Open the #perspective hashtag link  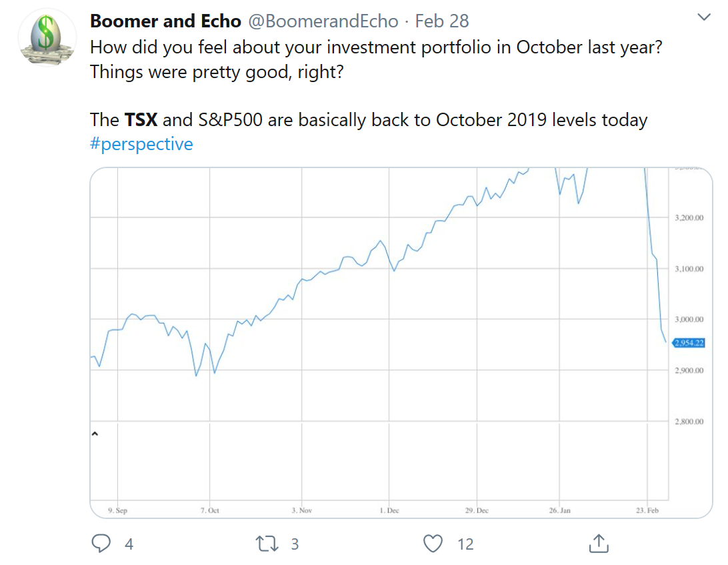pyautogui.click(x=141, y=144)
